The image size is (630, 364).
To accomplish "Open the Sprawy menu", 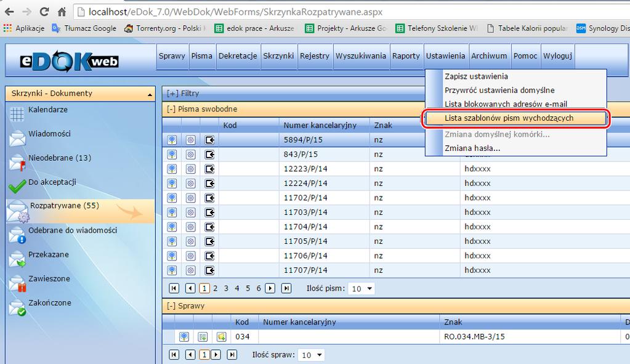I will (172, 56).
